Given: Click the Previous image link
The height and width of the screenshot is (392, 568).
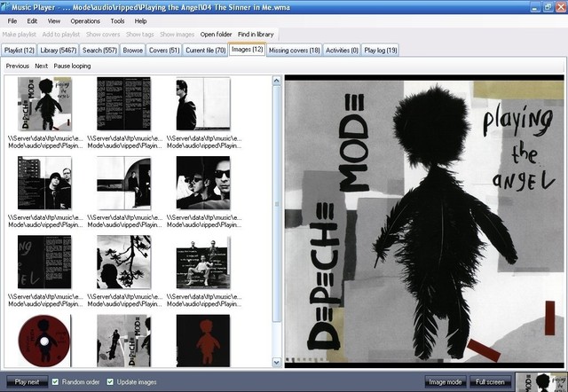Looking at the screenshot, I should pos(18,66).
